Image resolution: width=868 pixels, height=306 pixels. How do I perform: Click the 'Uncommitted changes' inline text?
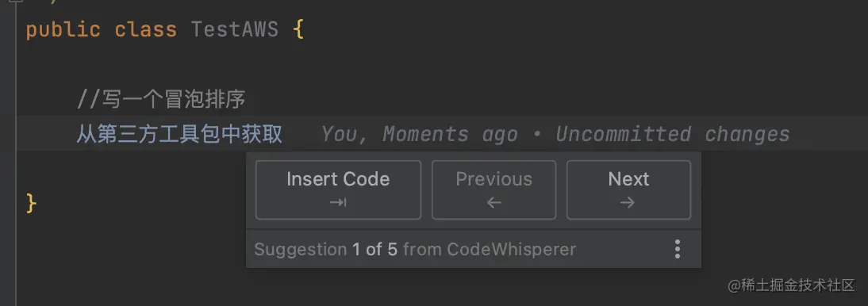coord(673,134)
